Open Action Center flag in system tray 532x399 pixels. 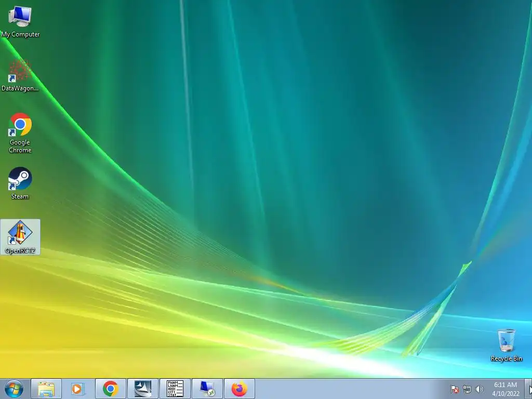pyautogui.click(x=454, y=390)
